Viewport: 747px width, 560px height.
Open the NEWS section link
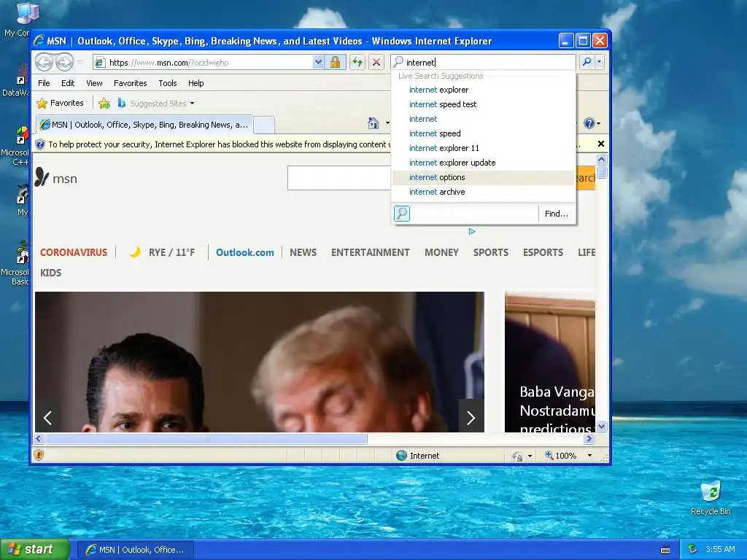(303, 252)
